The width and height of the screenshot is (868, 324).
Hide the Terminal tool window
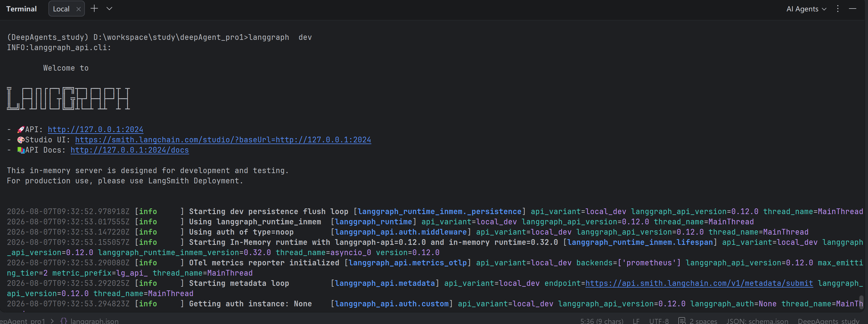853,9
